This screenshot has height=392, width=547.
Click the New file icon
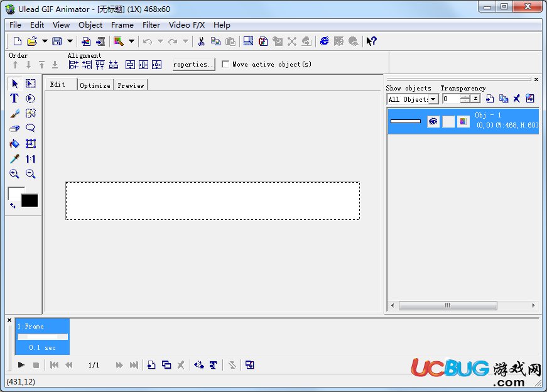pyautogui.click(x=18, y=41)
